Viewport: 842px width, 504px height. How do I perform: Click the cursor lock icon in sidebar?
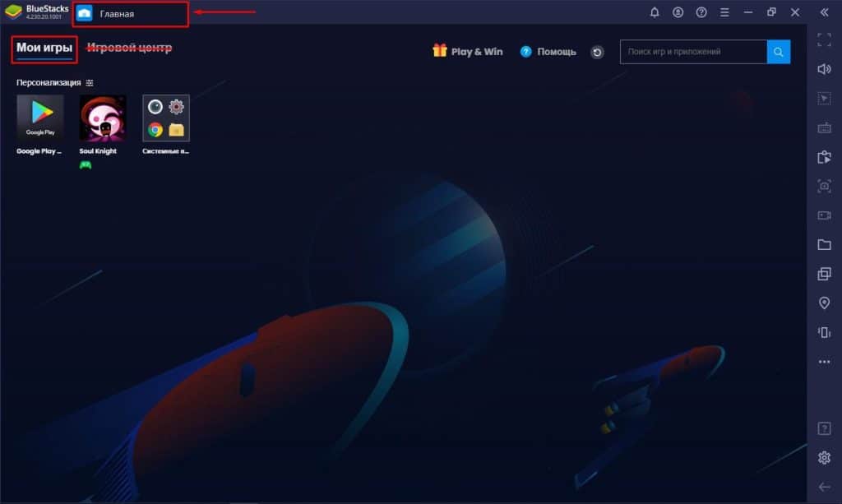tap(824, 98)
